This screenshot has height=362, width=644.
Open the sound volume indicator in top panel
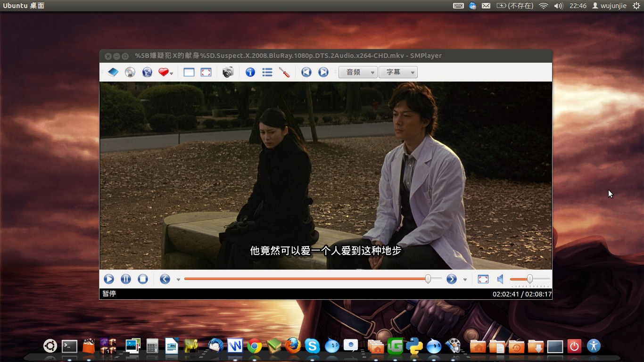pos(559,6)
